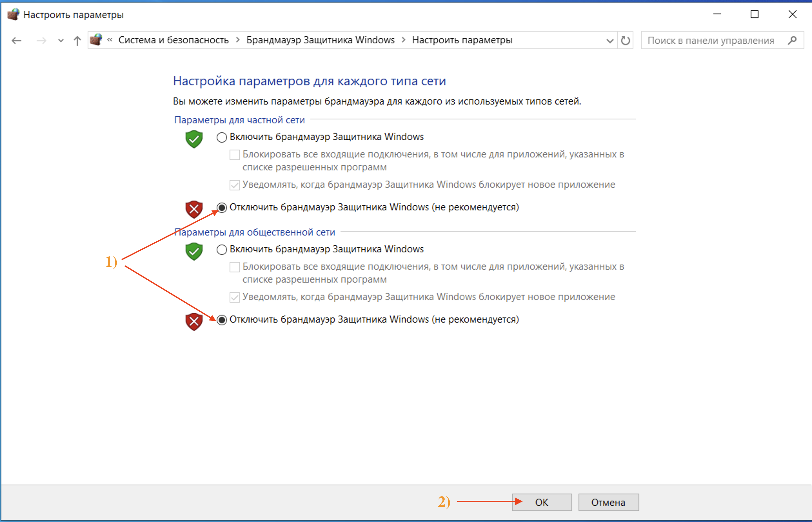Click the forward navigation arrow
The image size is (812, 522).
(41, 41)
